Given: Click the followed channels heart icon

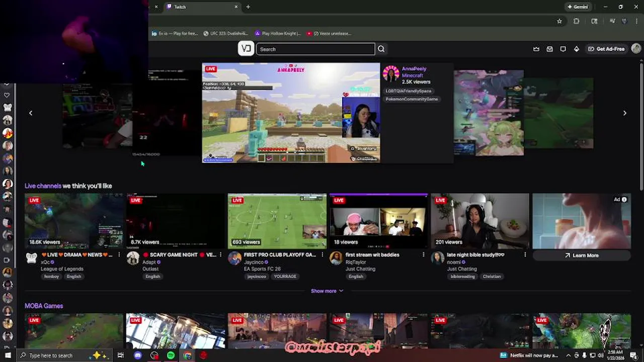Looking at the screenshot, I should pyautogui.click(x=7, y=95).
